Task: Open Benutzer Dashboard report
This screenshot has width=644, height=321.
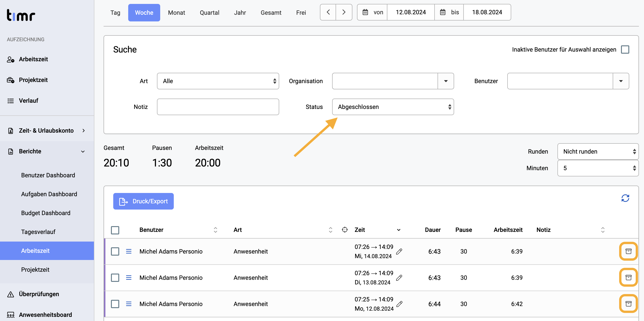Action: [48, 175]
